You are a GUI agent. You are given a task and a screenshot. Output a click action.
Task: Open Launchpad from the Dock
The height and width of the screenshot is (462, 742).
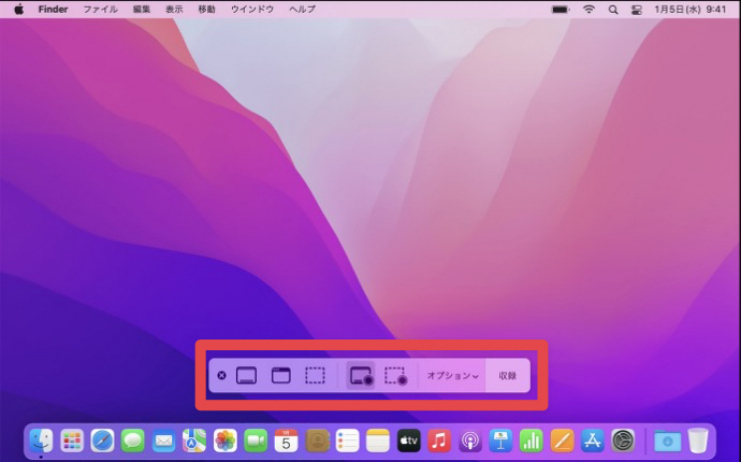(72, 440)
